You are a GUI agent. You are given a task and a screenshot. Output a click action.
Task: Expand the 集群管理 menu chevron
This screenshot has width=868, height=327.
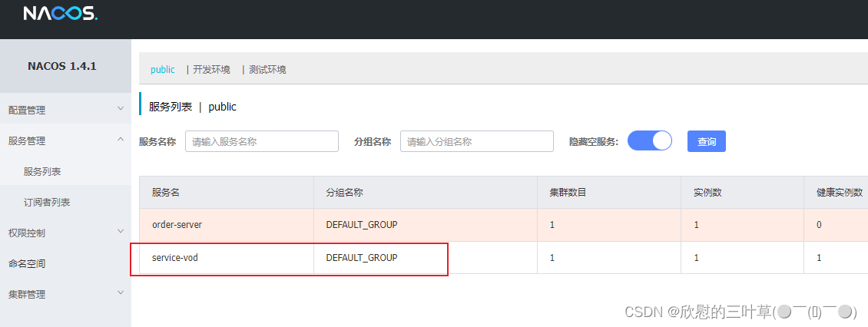tap(121, 293)
